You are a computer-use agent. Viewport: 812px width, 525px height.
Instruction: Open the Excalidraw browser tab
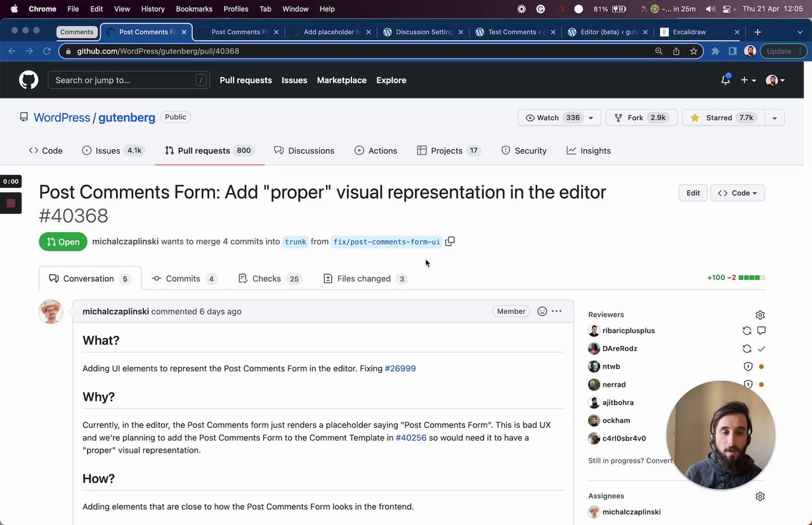699,32
